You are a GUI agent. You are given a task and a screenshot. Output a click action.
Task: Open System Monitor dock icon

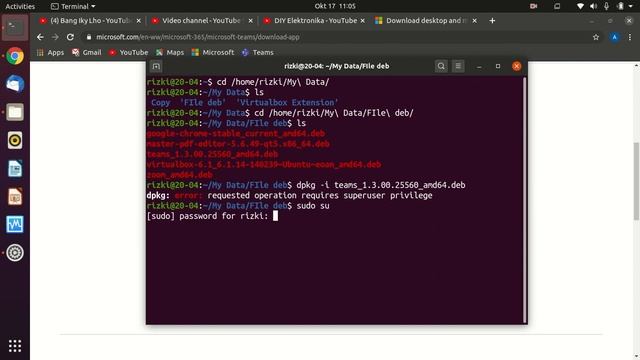point(15,224)
